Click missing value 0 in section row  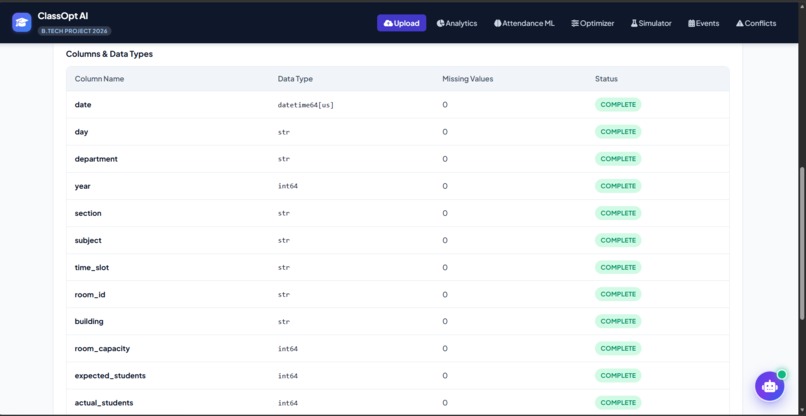tap(445, 213)
